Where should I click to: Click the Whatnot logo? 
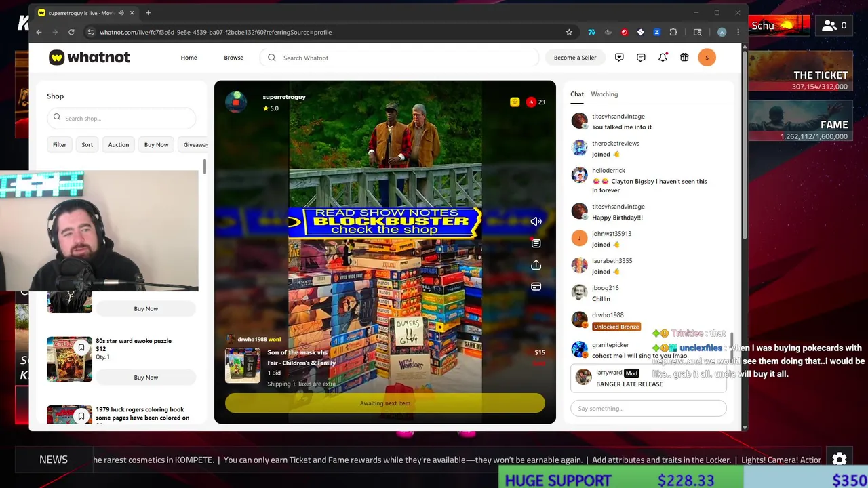click(90, 58)
